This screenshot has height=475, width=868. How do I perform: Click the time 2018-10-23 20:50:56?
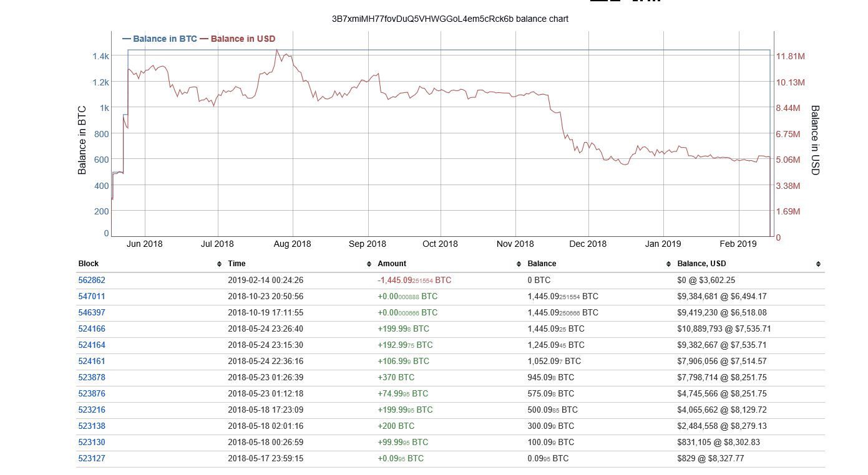tap(266, 297)
